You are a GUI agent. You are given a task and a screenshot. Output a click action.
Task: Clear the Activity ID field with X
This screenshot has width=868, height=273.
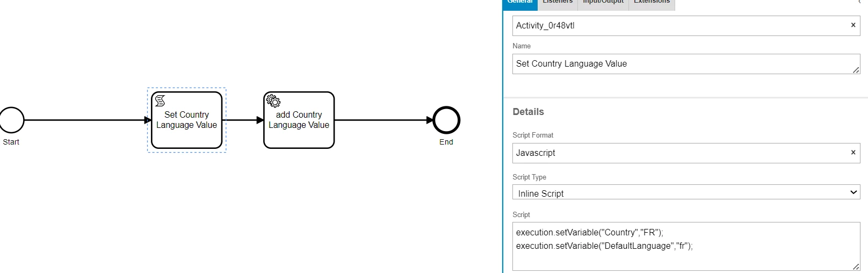pos(853,25)
